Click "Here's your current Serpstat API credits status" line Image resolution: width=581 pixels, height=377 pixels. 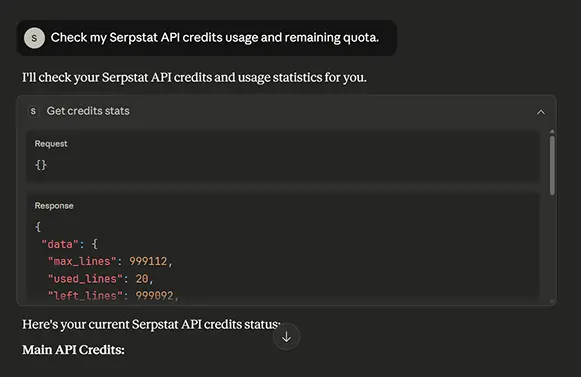click(x=151, y=324)
